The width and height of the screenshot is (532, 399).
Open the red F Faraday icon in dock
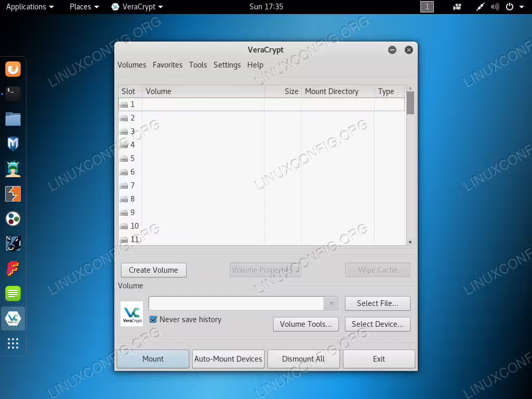(13, 269)
